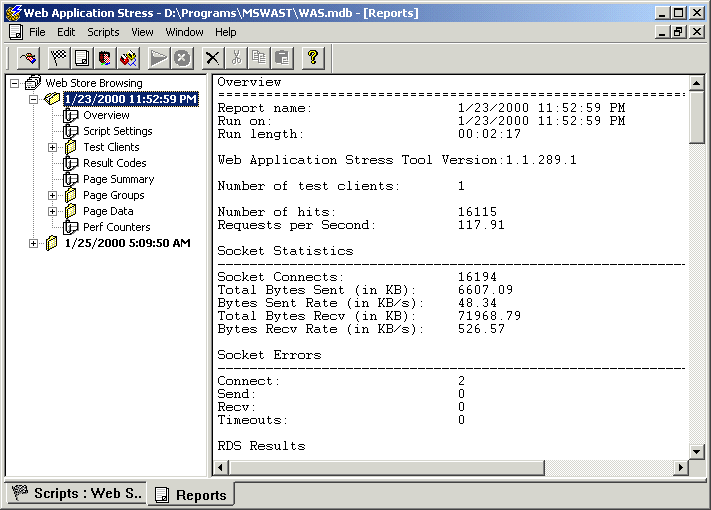Click the Help question mark toolbar icon
711x510 pixels.
click(x=313, y=58)
